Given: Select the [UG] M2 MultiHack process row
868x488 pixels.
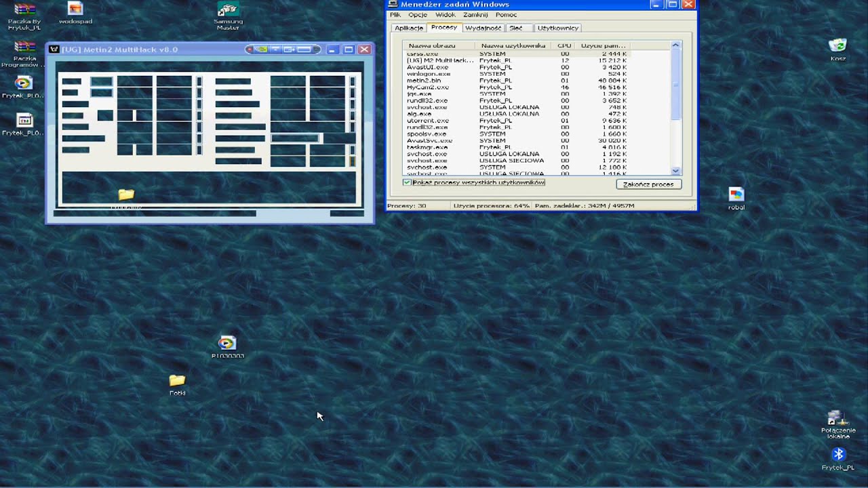Looking at the screenshot, I should 517,60.
